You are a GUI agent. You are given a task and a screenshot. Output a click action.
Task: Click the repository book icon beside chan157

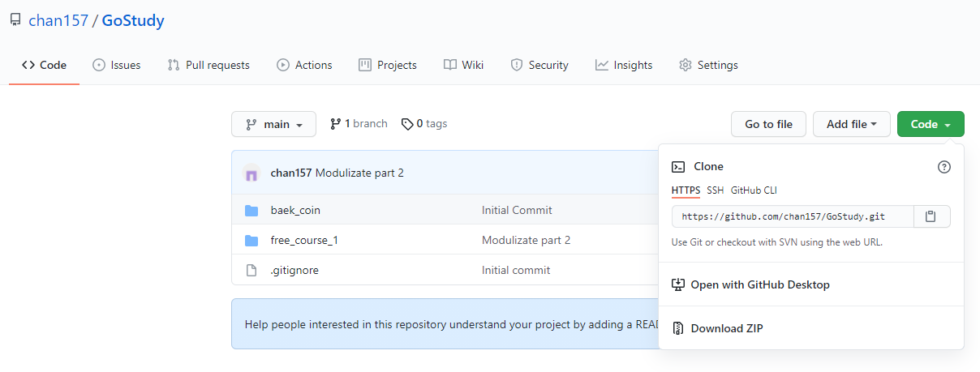coord(15,20)
